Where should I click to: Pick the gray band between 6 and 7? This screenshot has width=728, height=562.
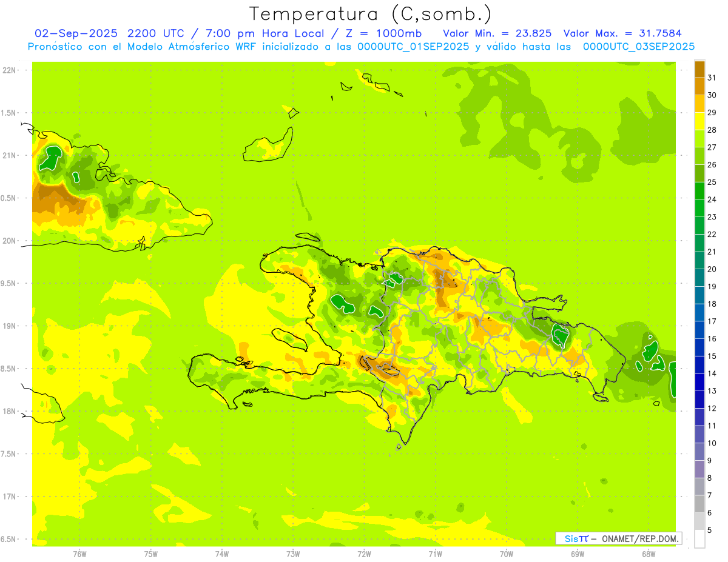click(699, 504)
